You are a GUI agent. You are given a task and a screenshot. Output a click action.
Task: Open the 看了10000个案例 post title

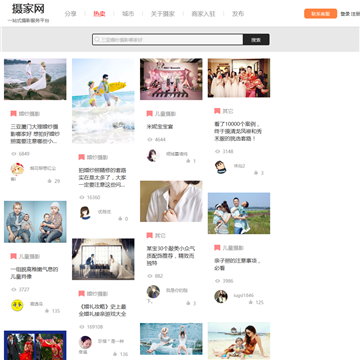pyautogui.click(x=238, y=131)
